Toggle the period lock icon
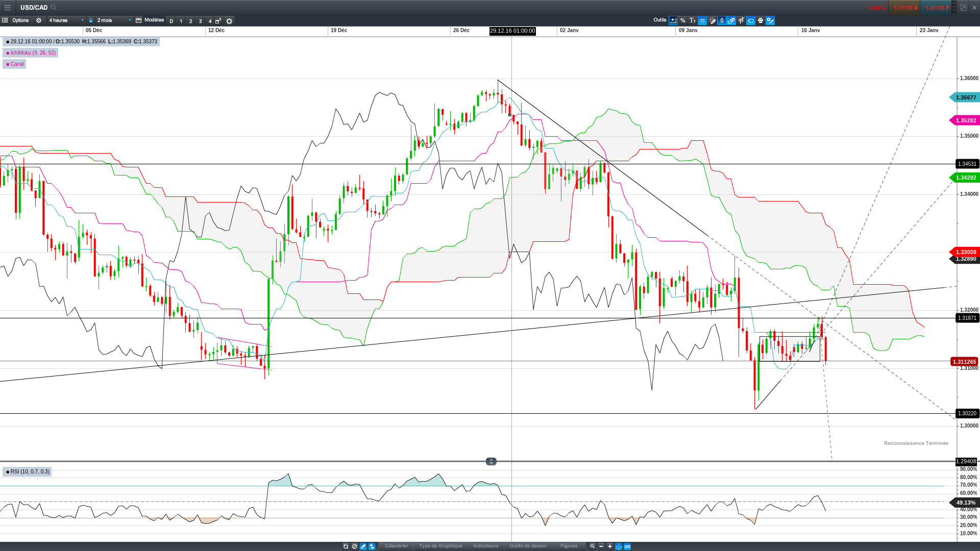The image size is (980, 551). pyautogui.click(x=91, y=21)
